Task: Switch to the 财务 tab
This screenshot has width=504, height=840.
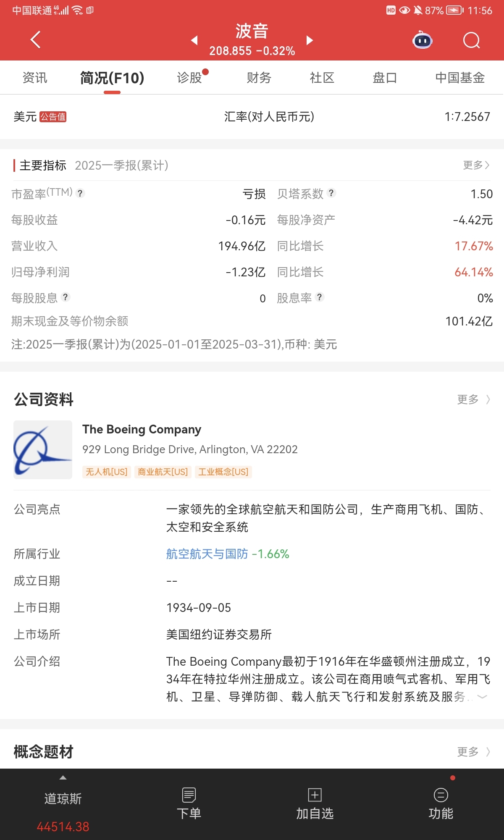Action: 259,78
